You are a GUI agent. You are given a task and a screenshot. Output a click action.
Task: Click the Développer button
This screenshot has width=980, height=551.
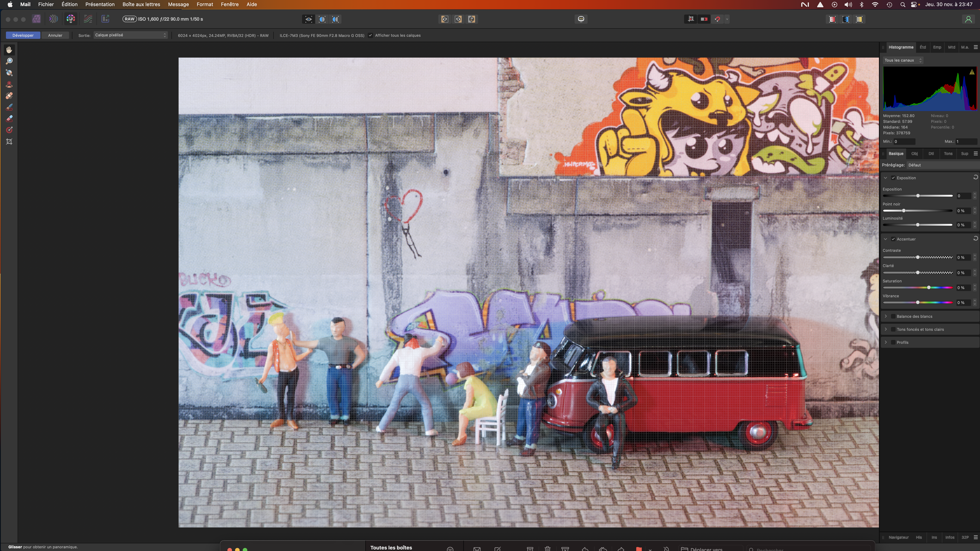[x=23, y=35]
